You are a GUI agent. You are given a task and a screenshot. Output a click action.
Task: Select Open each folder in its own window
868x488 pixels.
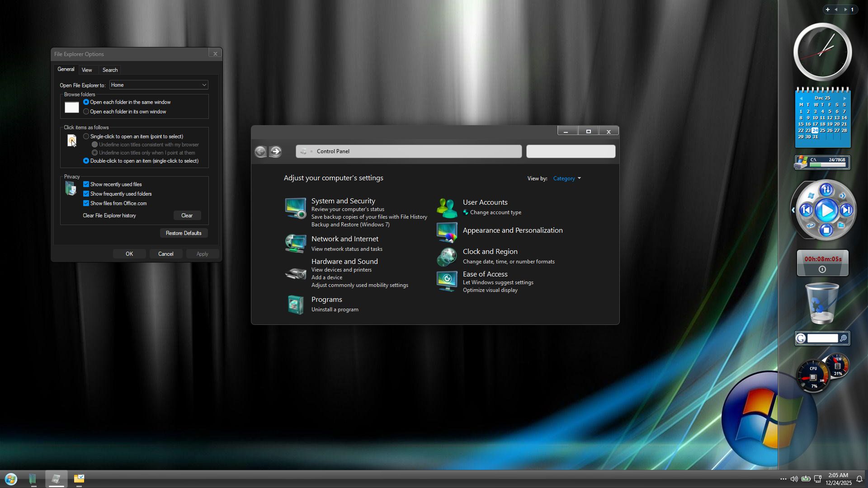86,112
